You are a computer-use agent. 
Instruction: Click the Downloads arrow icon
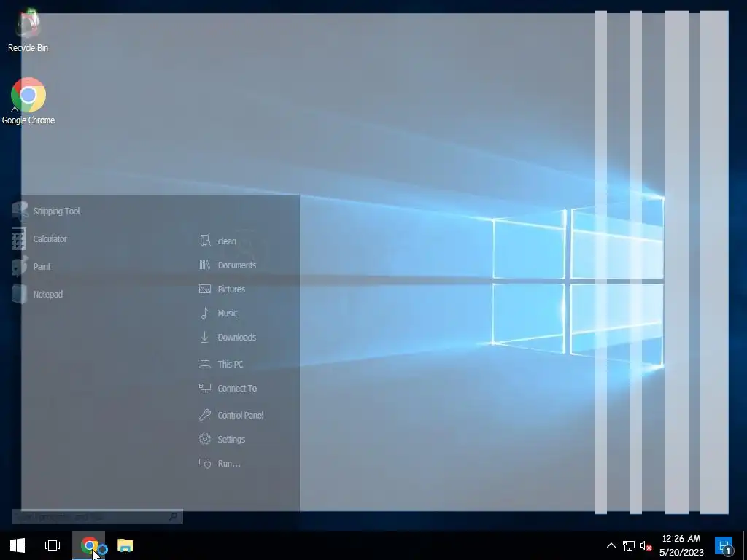205,337
